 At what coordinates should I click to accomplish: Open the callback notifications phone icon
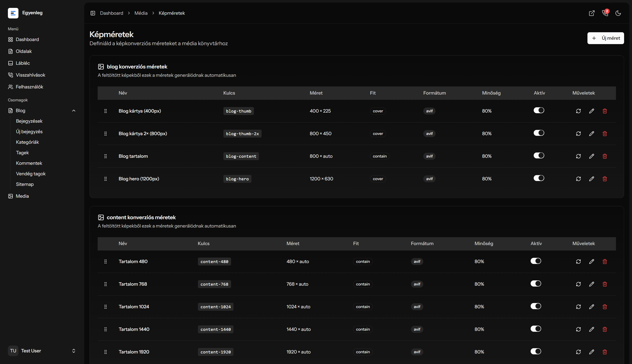(605, 13)
